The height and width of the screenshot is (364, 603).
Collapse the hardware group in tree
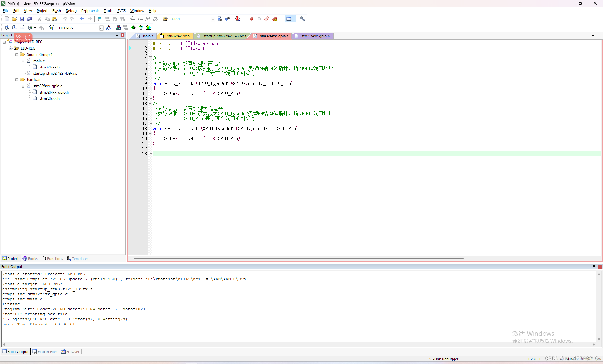17,80
